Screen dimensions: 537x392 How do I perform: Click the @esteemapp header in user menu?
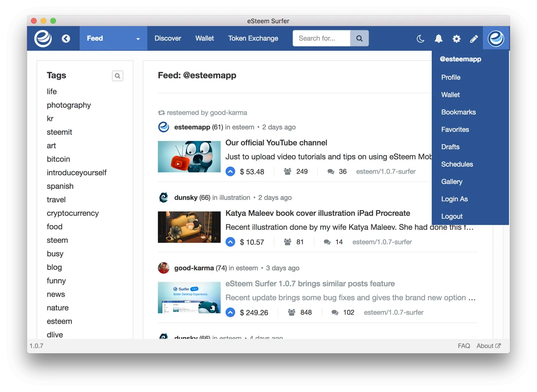click(x=460, y=59)
